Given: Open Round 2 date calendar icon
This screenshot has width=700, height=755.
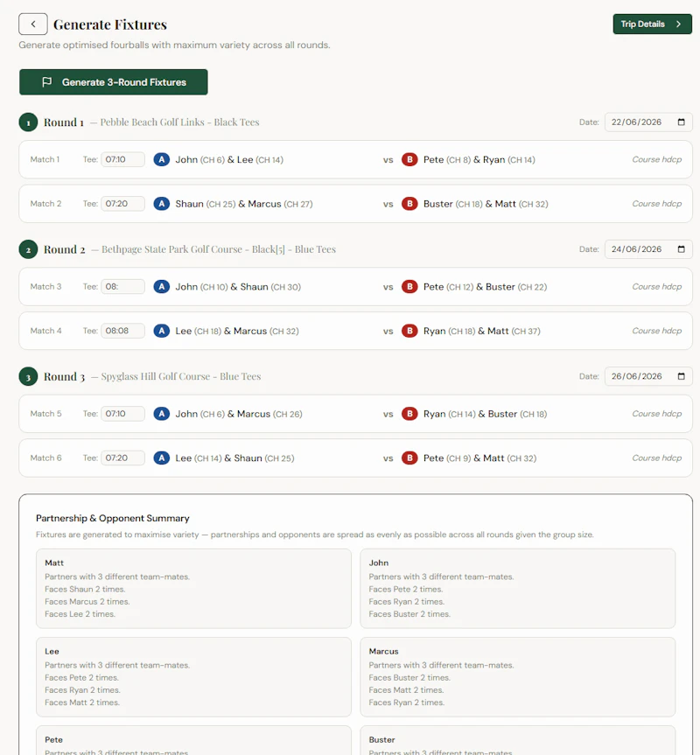Looking at the screenshot, I should (x=682, y=249).
